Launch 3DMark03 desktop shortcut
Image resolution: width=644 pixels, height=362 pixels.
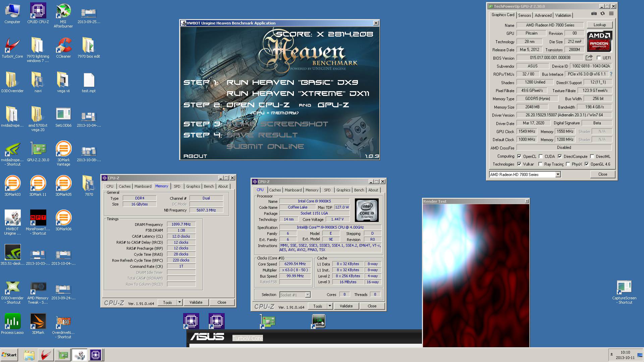12,186
